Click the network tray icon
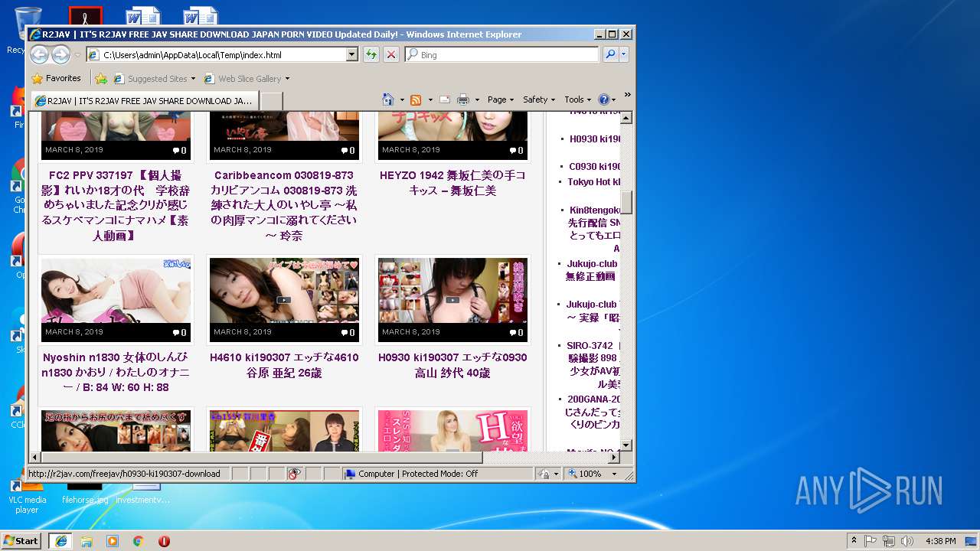The image size is (980, 551). [889, 540]
